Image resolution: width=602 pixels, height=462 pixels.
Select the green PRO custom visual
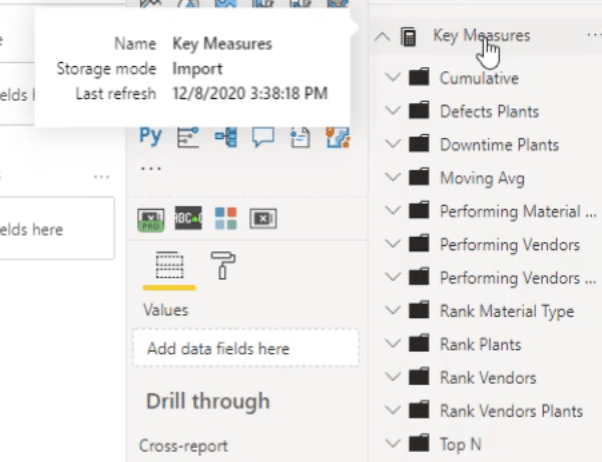[x=150, y=220]
